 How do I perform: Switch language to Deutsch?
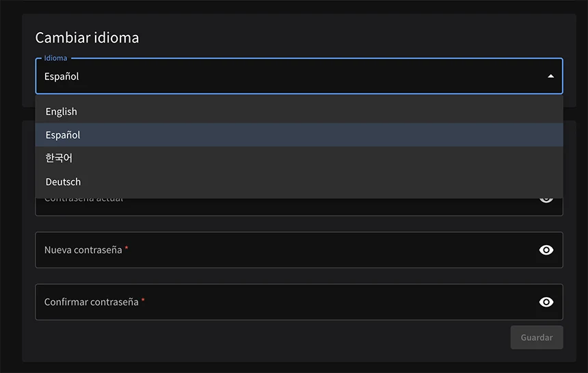coord(63,182)
